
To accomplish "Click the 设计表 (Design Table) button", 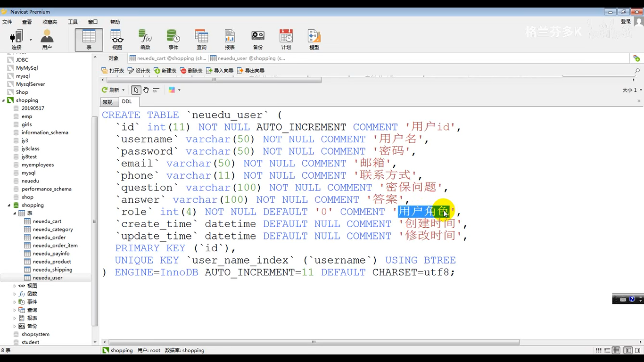I will coord(139,71).
